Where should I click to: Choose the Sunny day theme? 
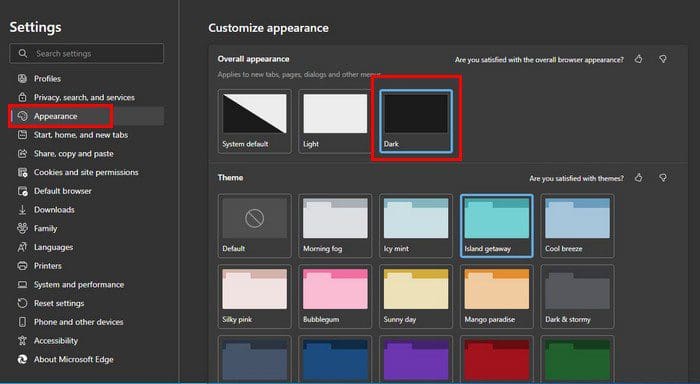[416, 296]
